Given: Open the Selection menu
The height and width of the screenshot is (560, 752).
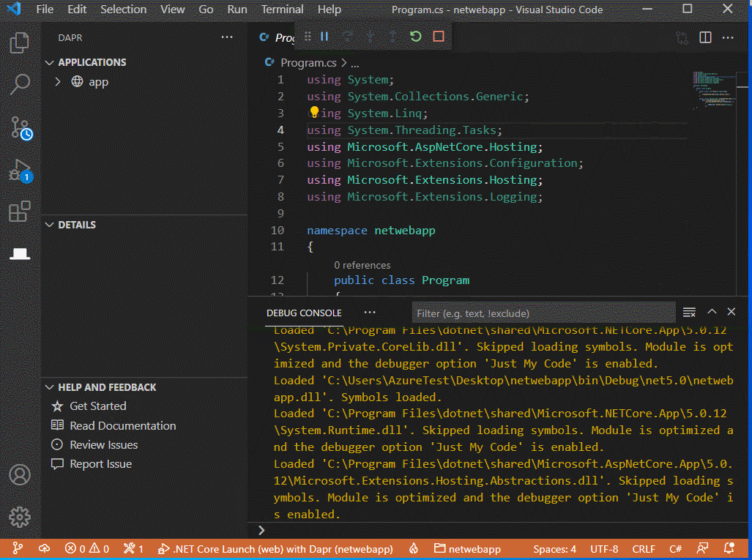Looking at the screenshot, I should click(x=123, y=9).
